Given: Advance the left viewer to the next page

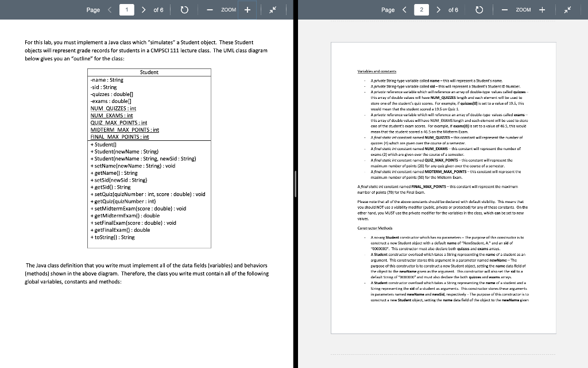Looking at the screenshot, I should coord(143,10).
